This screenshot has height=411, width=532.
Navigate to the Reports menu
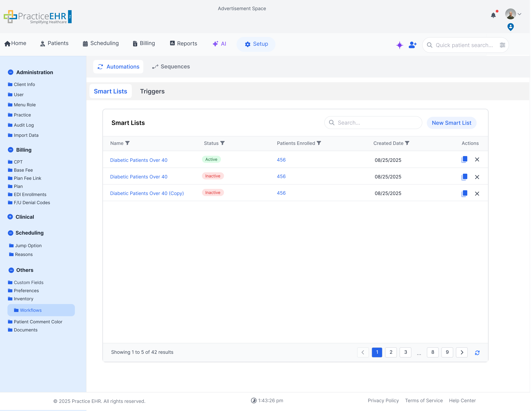point(183,43)
